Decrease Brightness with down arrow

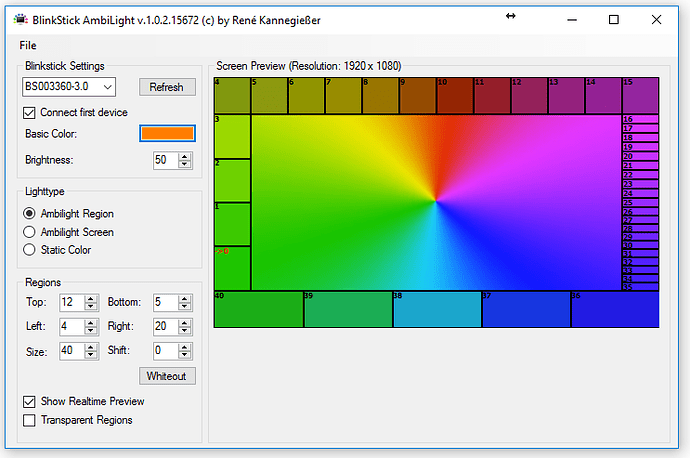pos(185,164)
